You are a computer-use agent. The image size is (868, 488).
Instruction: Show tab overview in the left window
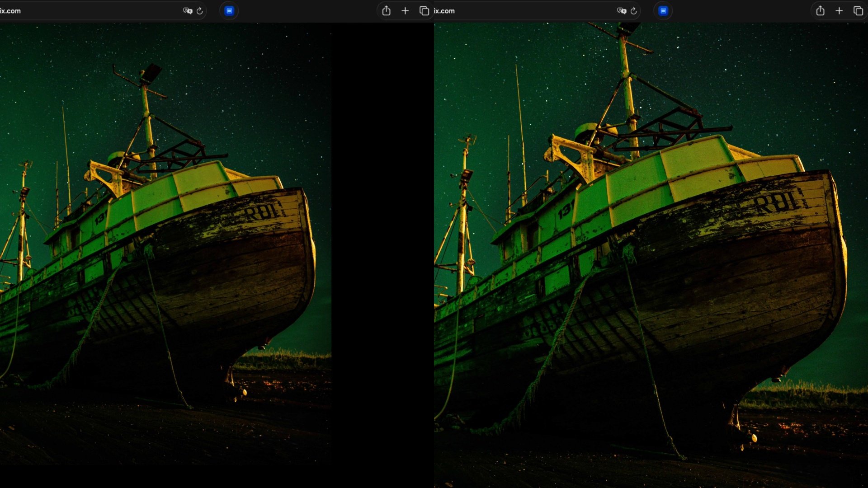tap(424, 11)
